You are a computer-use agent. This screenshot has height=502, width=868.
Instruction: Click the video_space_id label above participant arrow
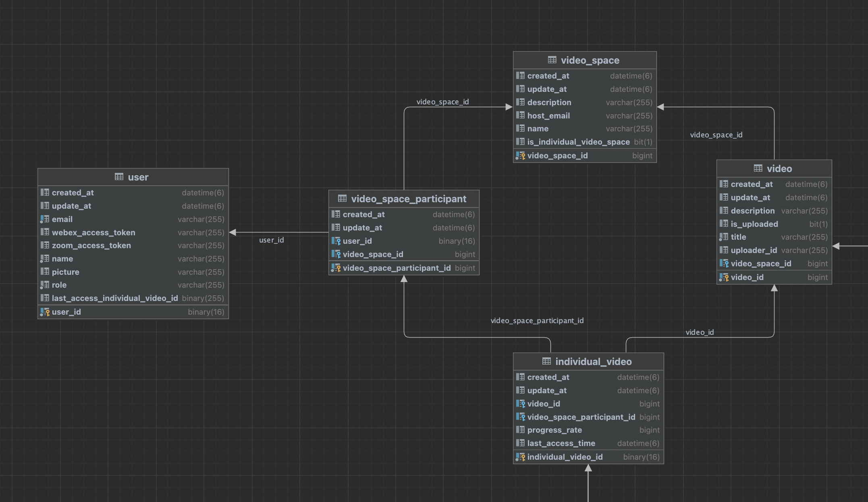(442, 102)
